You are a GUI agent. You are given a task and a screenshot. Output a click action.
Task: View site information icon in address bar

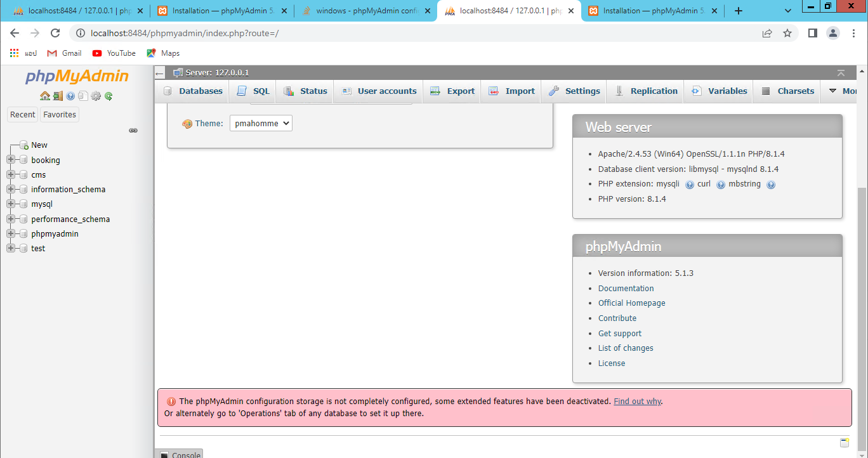tap(81, 33)
